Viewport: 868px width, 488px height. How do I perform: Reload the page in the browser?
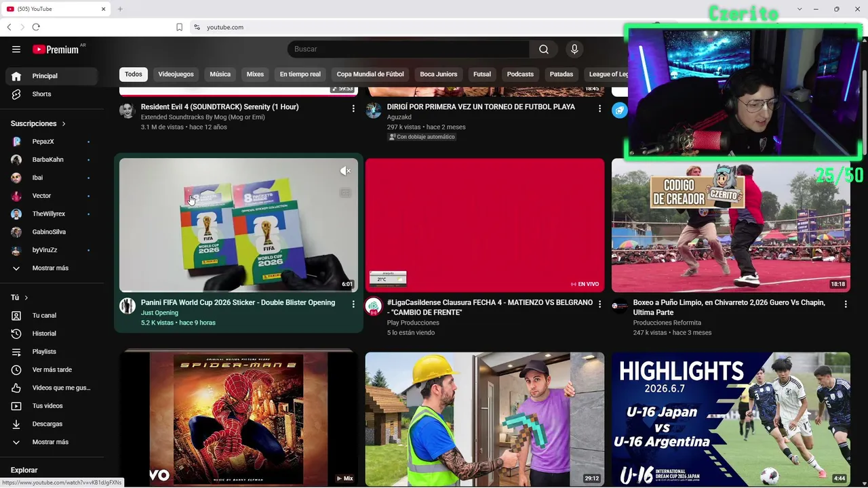coord(36,27)
